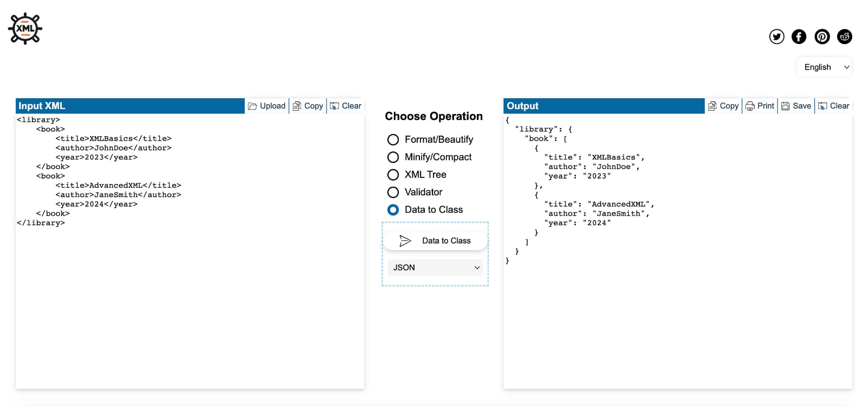Image resolution: width=868 pixels, height=407 pixels.
Task: Open the Twitter share icon
Action: pos(777,36)
